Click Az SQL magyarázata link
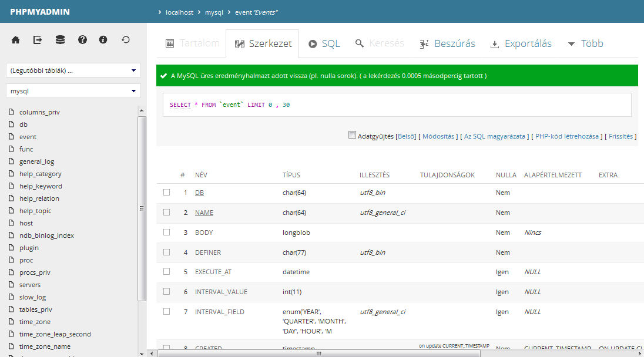 [495, 136]
